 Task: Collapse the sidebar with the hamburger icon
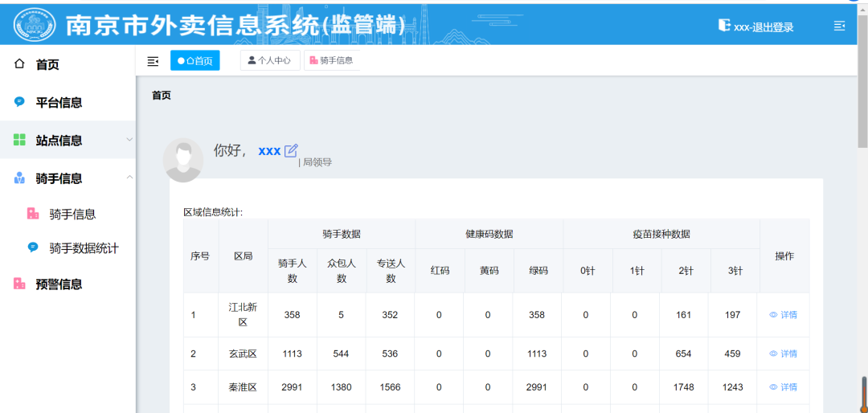153,61
